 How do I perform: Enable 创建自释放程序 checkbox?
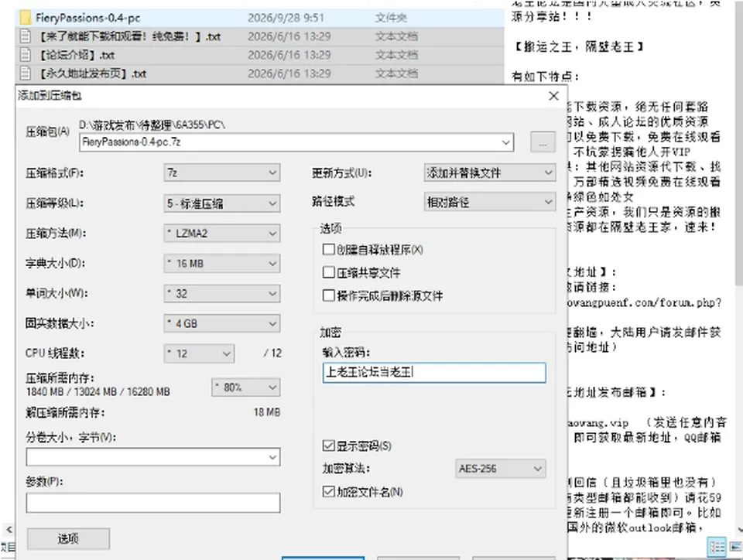click(x=328, y=250)
